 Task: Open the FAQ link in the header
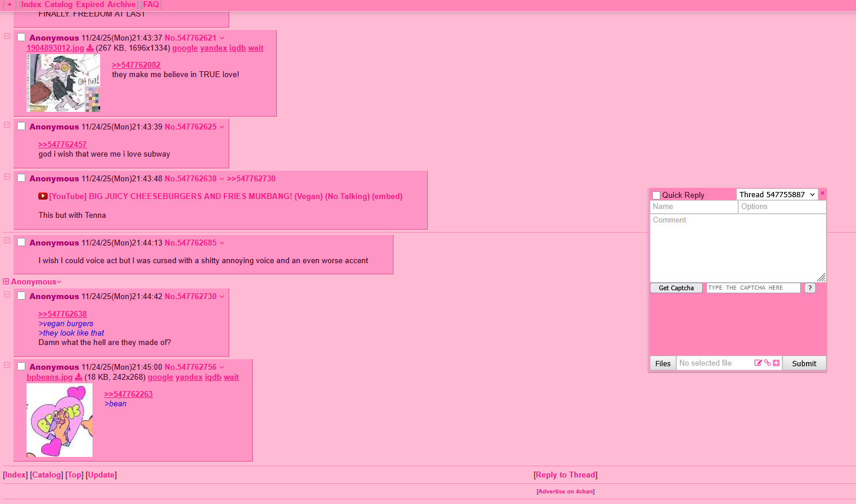pos(151,5)
